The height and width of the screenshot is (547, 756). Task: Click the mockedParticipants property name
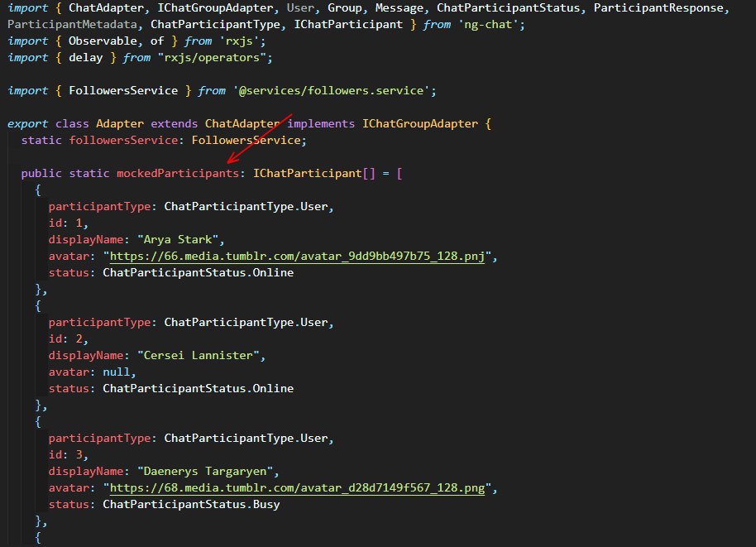178,173
